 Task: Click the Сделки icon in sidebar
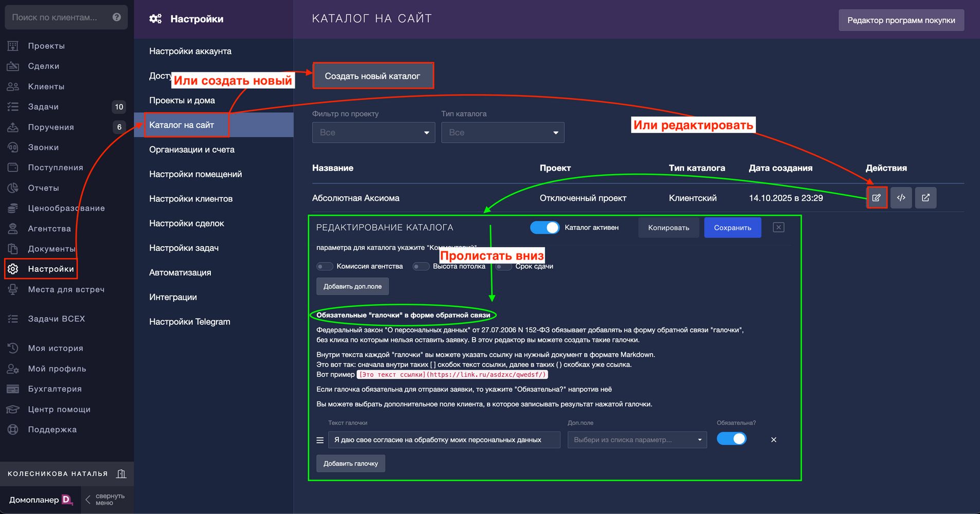pos(13,66)
